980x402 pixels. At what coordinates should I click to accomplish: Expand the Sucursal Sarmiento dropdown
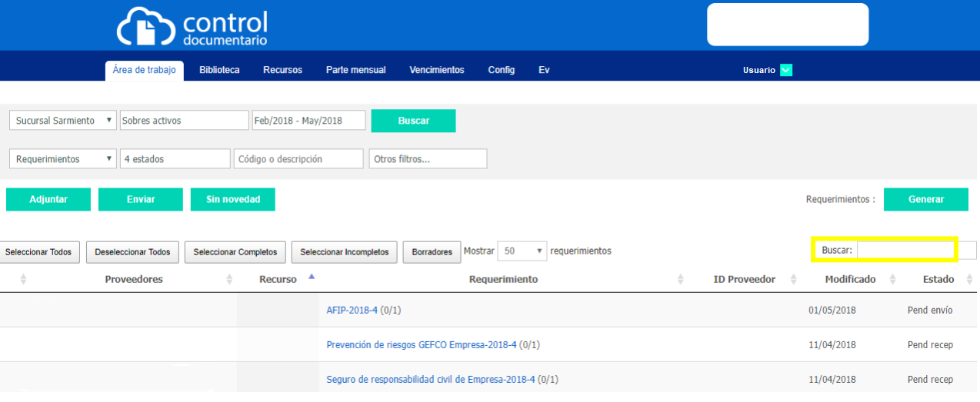[62, 121]
